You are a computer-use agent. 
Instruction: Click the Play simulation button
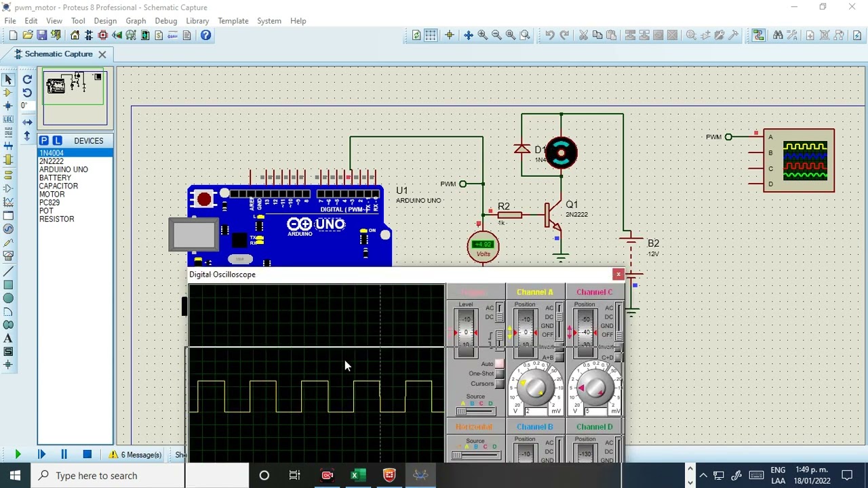pos(18,455)
